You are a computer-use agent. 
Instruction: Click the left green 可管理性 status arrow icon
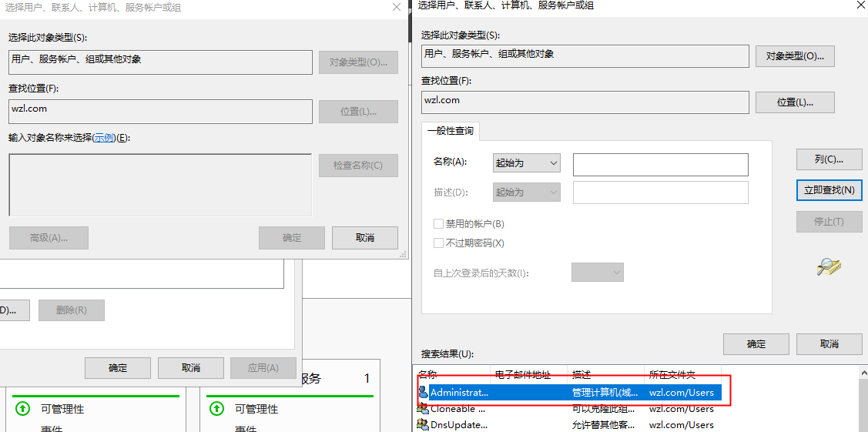pyautogui.click(x=23, y=408)
